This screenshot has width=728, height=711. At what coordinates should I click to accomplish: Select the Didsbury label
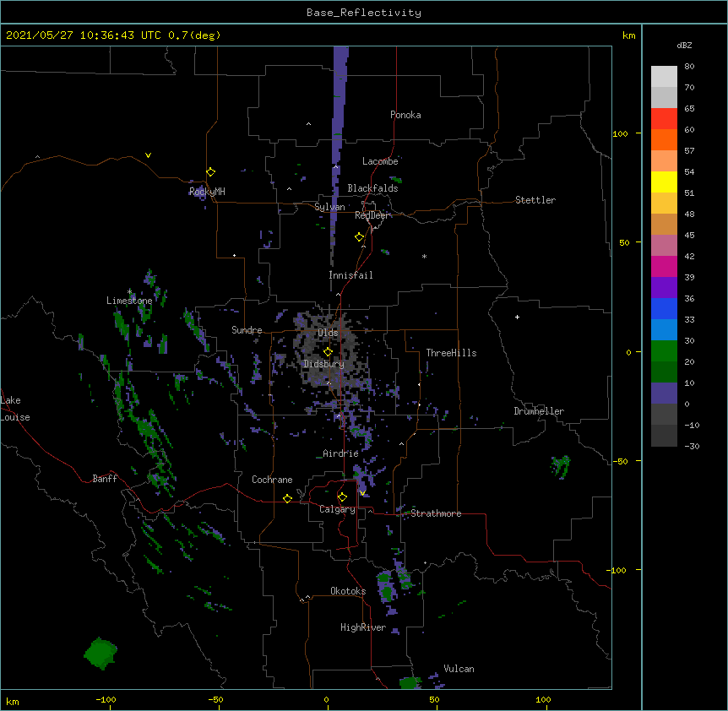(323, 364)
